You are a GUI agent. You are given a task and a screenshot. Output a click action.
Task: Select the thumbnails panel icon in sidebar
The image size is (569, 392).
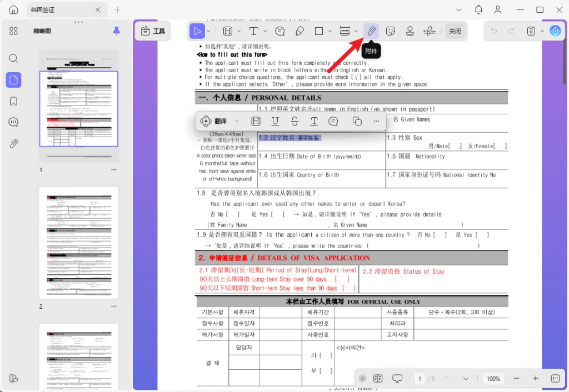pos(13,80)
